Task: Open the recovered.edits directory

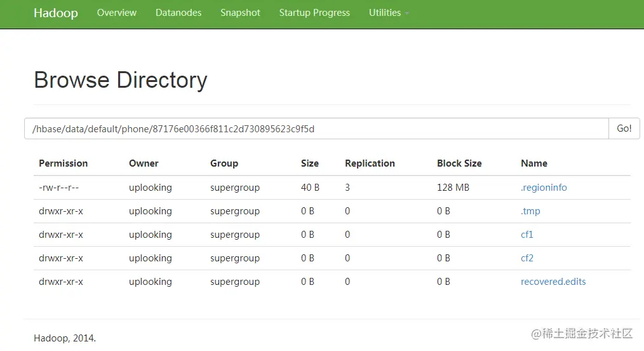Action: point(553,282)
